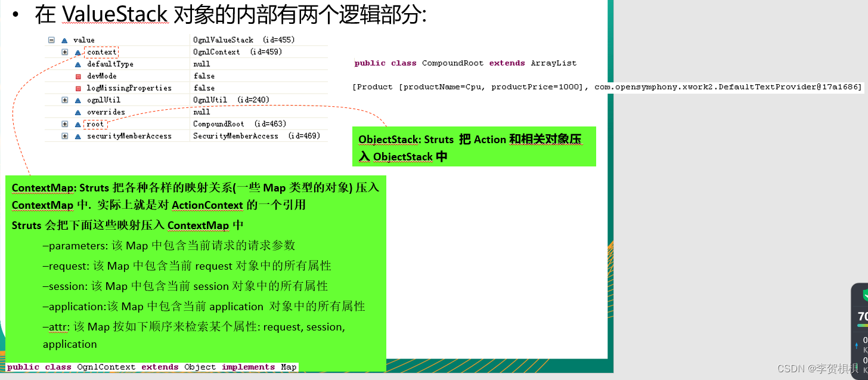Click the slide title about ValueStack
The width and height of the screenshot is (868, 380).
click(231, 14)
